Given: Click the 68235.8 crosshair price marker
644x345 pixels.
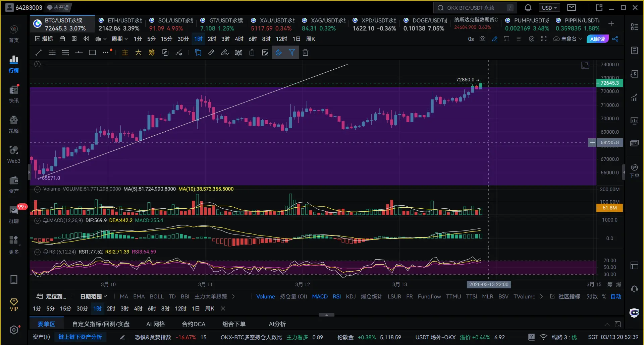Looking at the screenshot, I should click(x=609, y=143).
